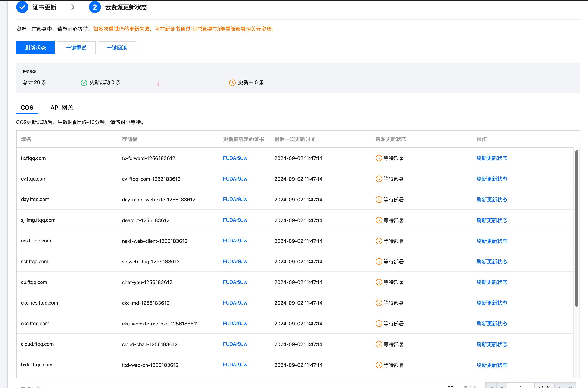Open certificate FUDAr9Jw in fx.ftqq.com row
The height and width of the screenshot is (388, 588).
235,158
